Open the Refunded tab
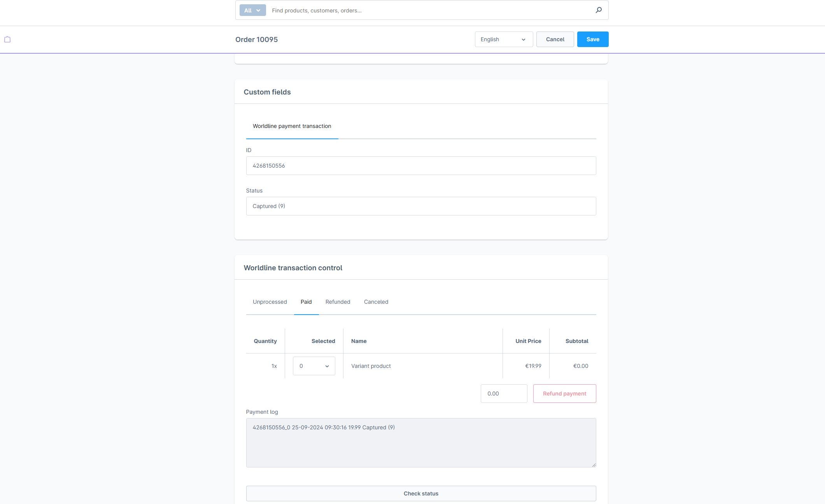Image resolution: width=825 pixels, height=504 pixels. 338,302
